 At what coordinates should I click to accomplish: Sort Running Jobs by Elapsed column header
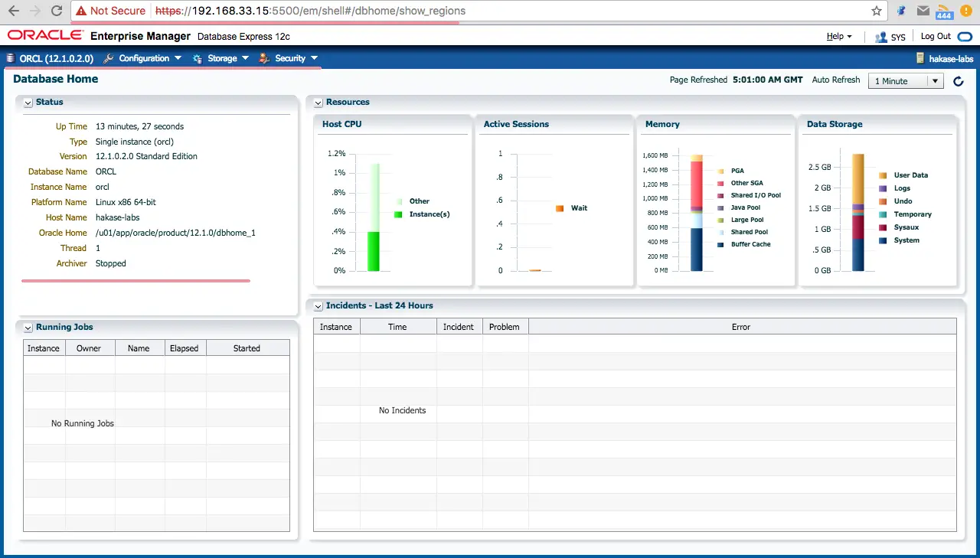[185, 348]
